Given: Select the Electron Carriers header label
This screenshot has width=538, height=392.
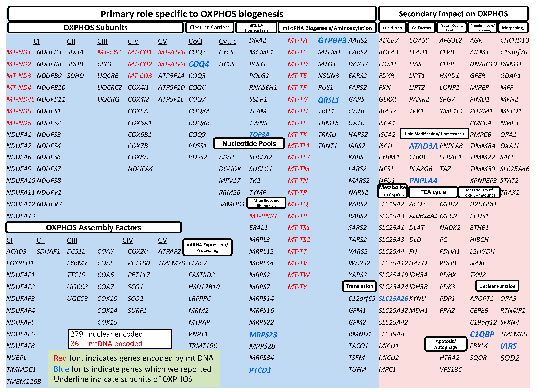Looking at the screenshot, I should pyautogui.click(x=210, y=27).
